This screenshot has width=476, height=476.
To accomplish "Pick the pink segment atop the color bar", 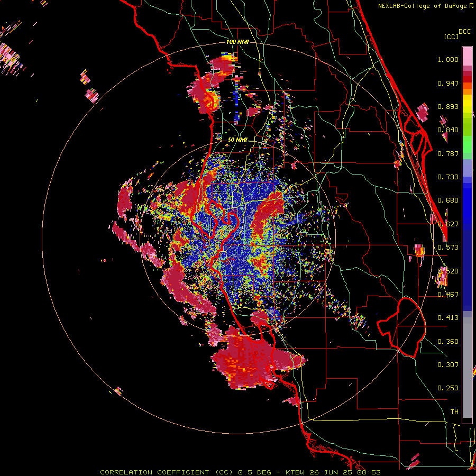I will (x=467, y=57).
